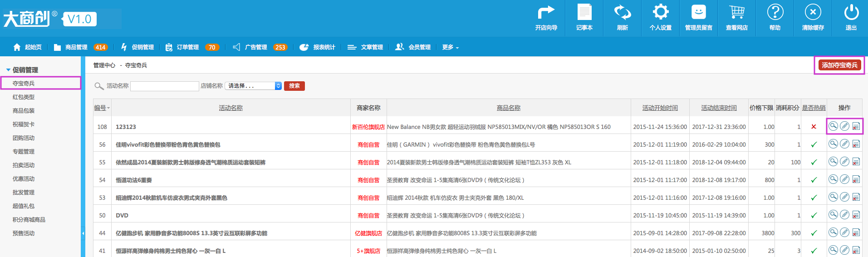Edit pencil icon for row 56
The width and height of the screenshot is (868, 257).
(844, 144)
